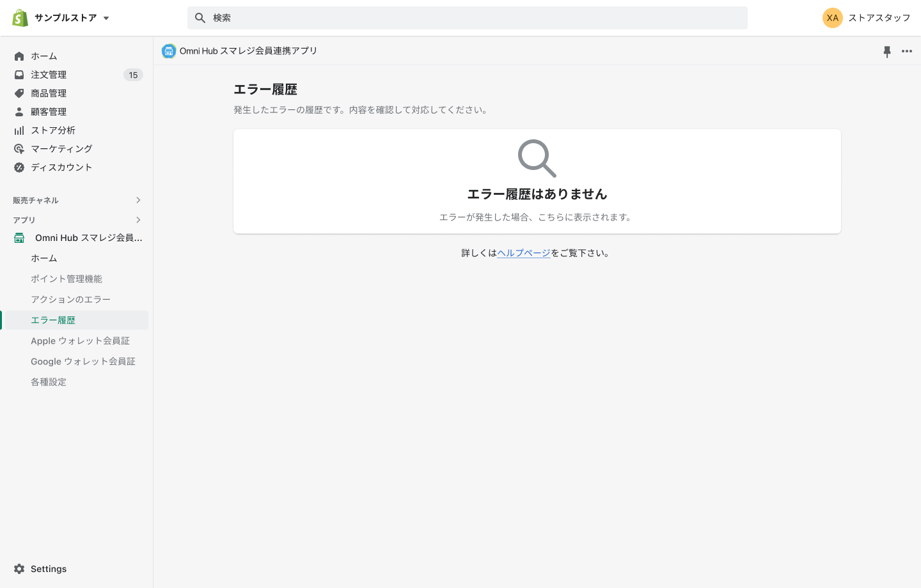
Task: Click the 顧客管理 person icon
Action: click(x=19, y=112)
